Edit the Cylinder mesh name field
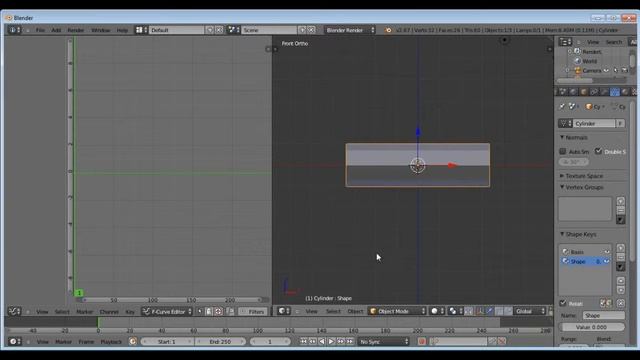 click(594, 123)
